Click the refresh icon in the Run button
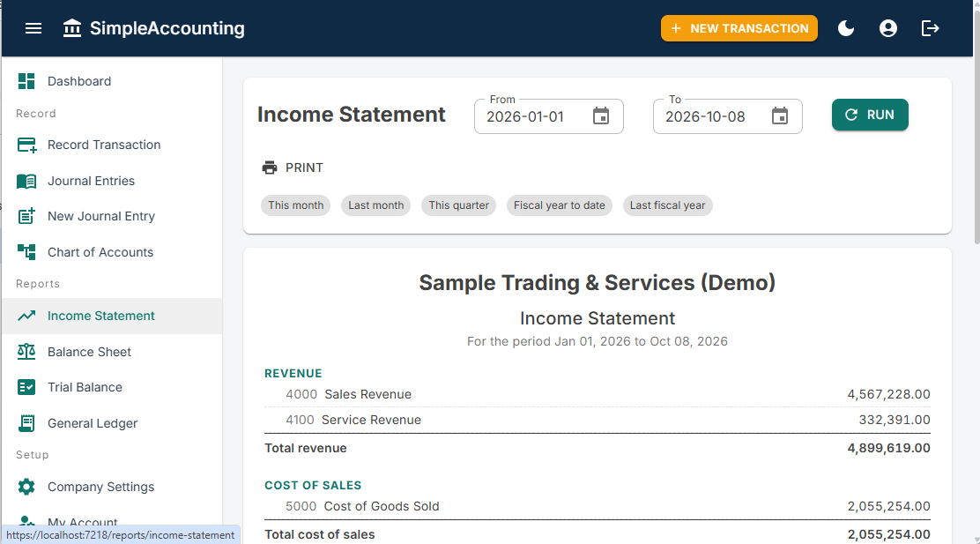This screenshot has height=544, width=980. [x=851, y=115]
